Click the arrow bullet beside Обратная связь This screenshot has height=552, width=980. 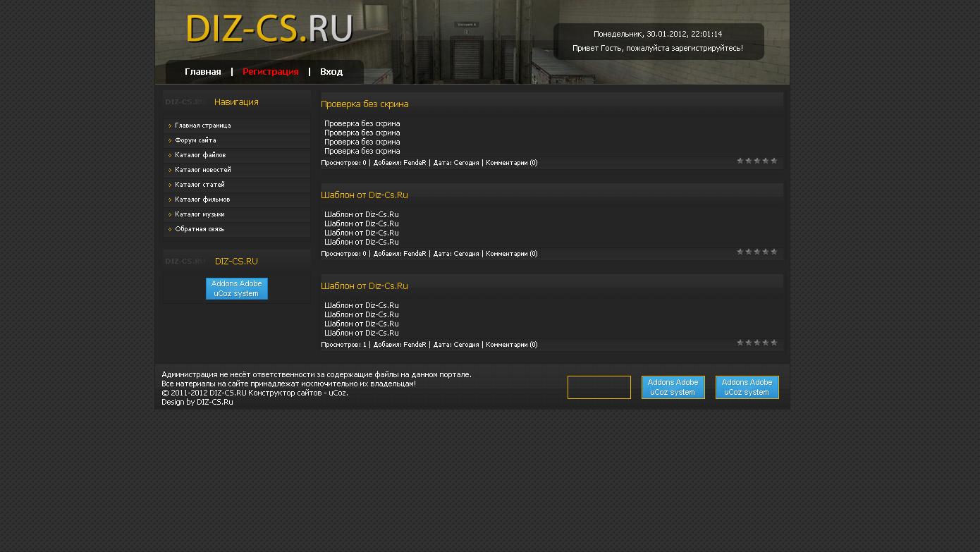click(170, 229)
